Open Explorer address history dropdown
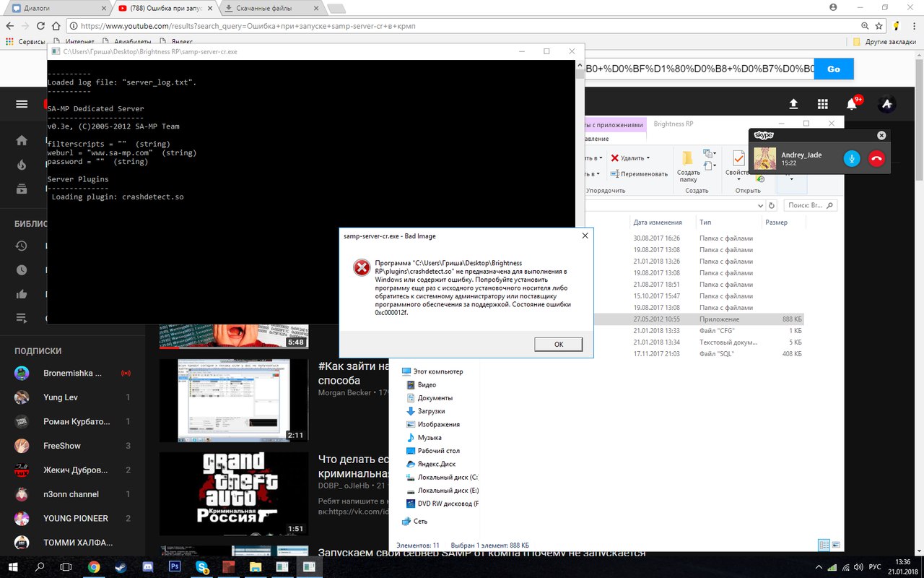The height and width of the screenshot is (578, 924). coord(761,205)
